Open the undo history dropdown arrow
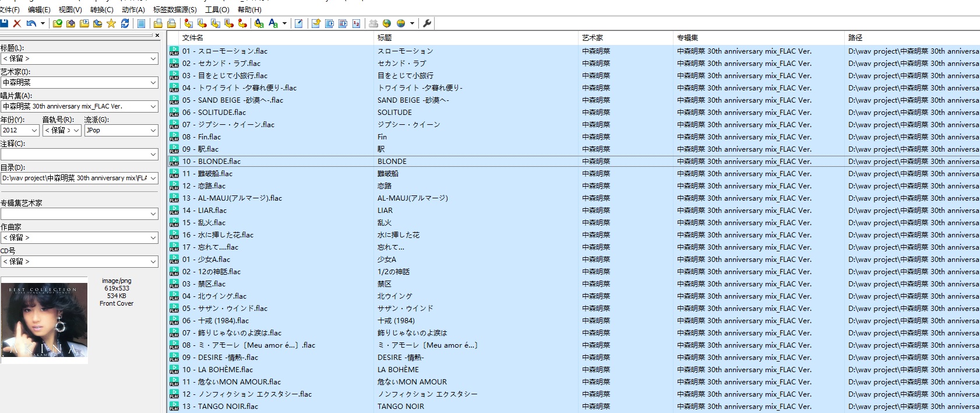Screen dimensions: 980x413 coord(43,23)
